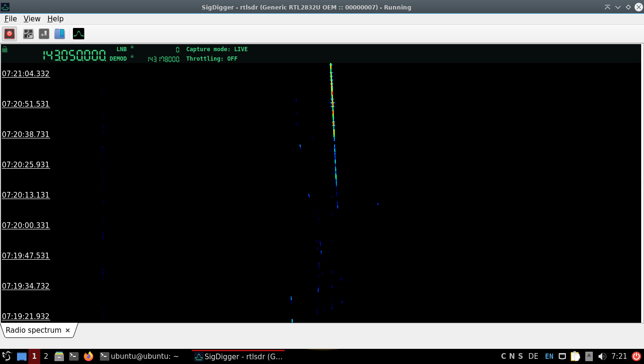Select the EN keyboard layout
This screenshot has width=644, height=364.
(549, 356)
